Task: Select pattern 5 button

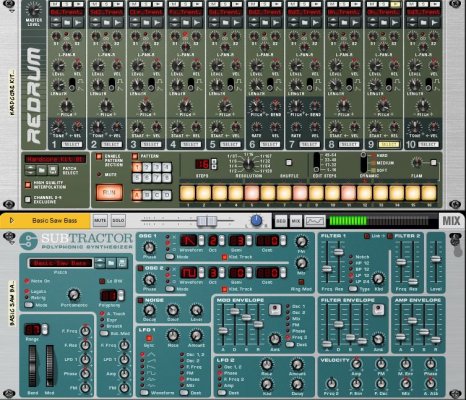Action: [x=137, y=177]
